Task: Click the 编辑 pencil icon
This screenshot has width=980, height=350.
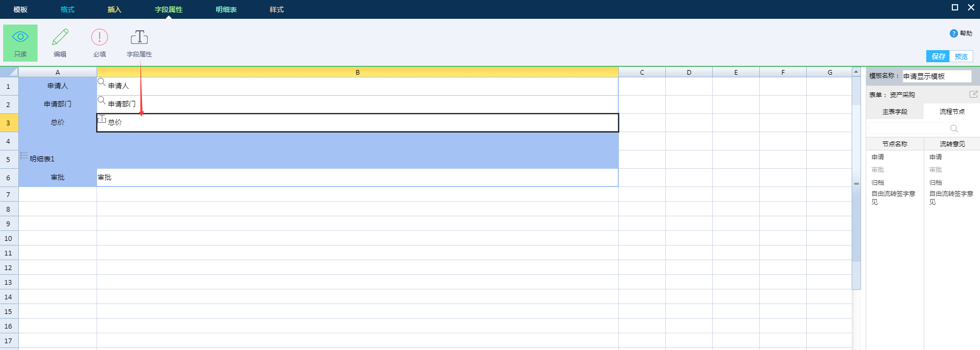Action: click(60, 38)
